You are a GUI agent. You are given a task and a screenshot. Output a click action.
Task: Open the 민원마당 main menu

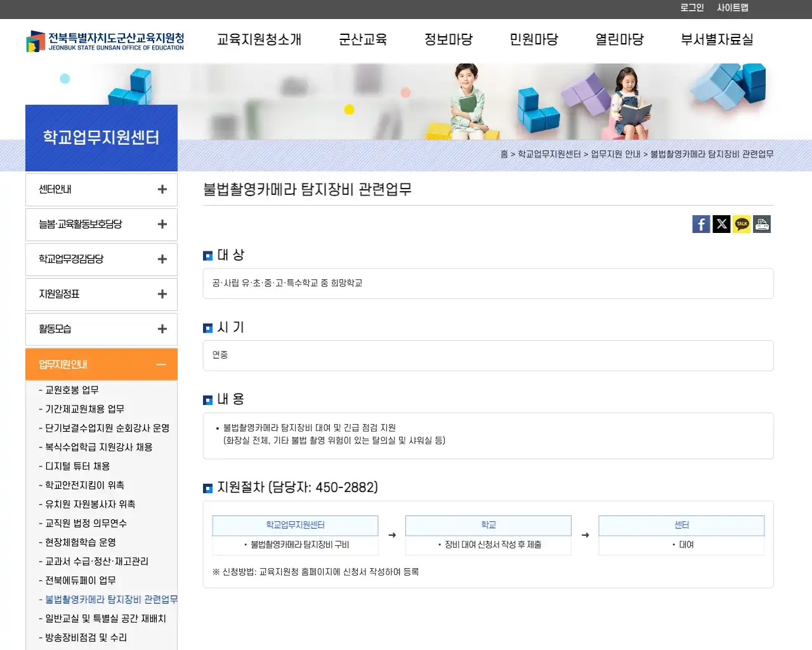point(534,39)
